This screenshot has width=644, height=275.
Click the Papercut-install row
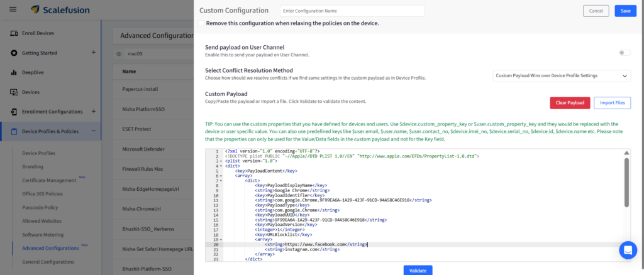[153, 89]
